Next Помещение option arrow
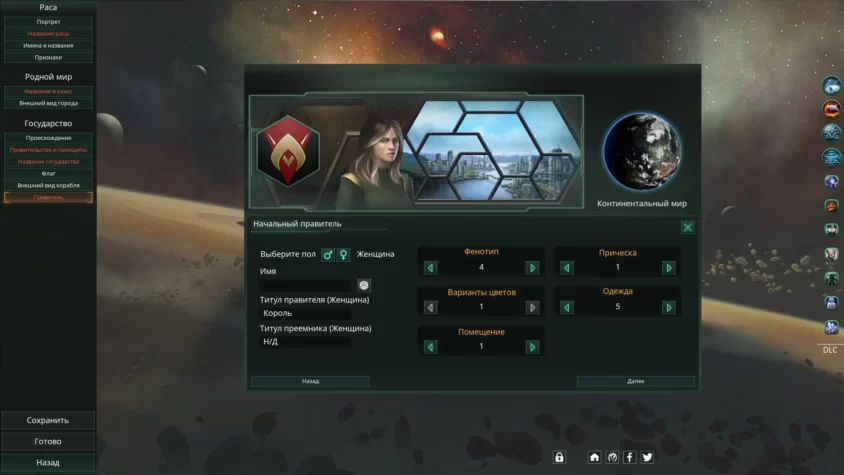Viewport: 844px width, 475px height. click(532, 347)
